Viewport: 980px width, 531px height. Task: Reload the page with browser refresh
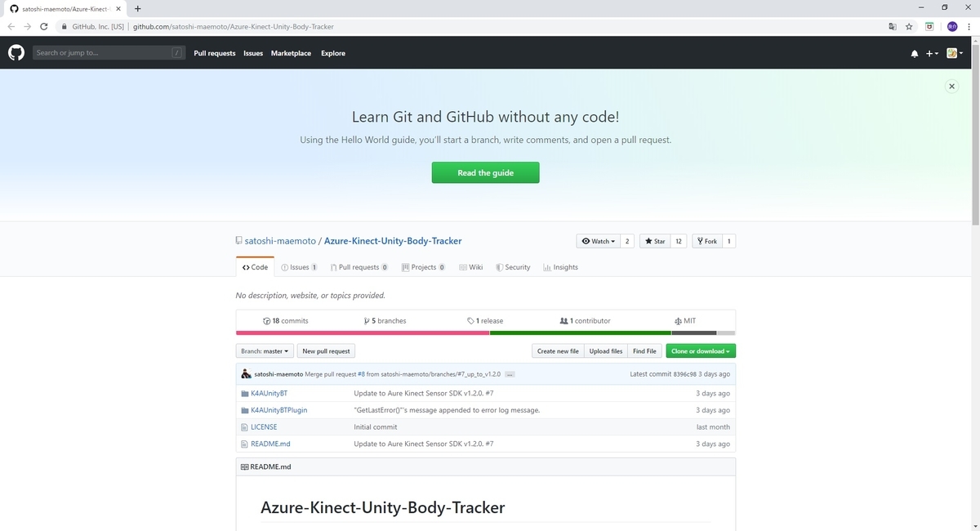click(x=43, y=26)
